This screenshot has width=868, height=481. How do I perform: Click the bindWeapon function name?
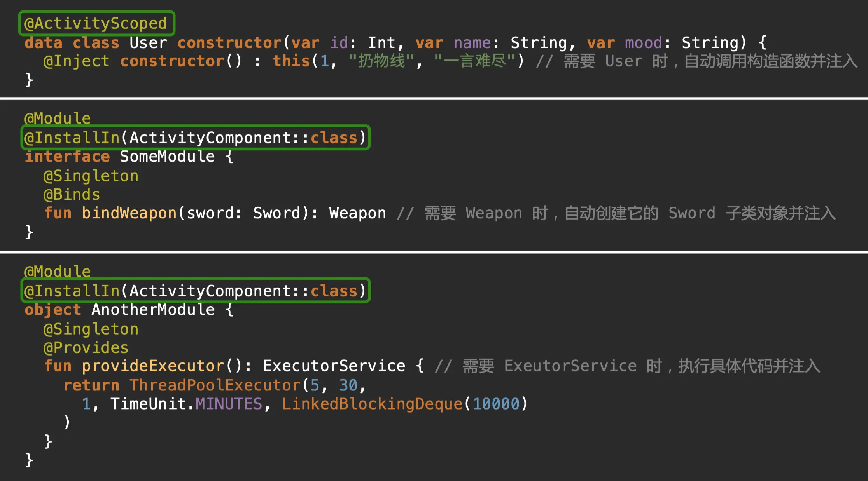click(x=129, y=213)
